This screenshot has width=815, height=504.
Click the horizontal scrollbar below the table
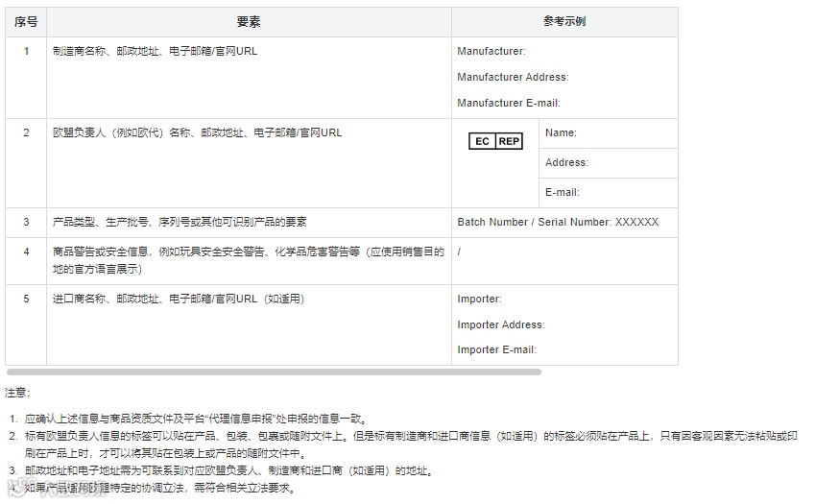(274, 372)
